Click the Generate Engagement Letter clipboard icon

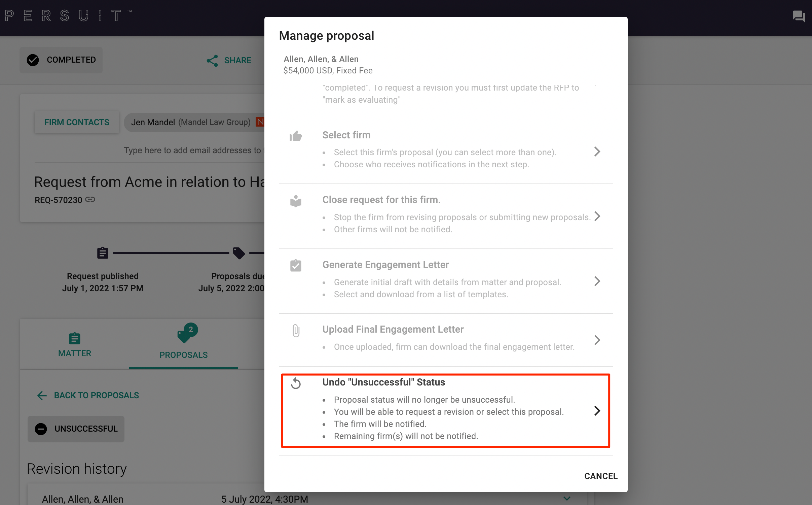tap(296, 265)
